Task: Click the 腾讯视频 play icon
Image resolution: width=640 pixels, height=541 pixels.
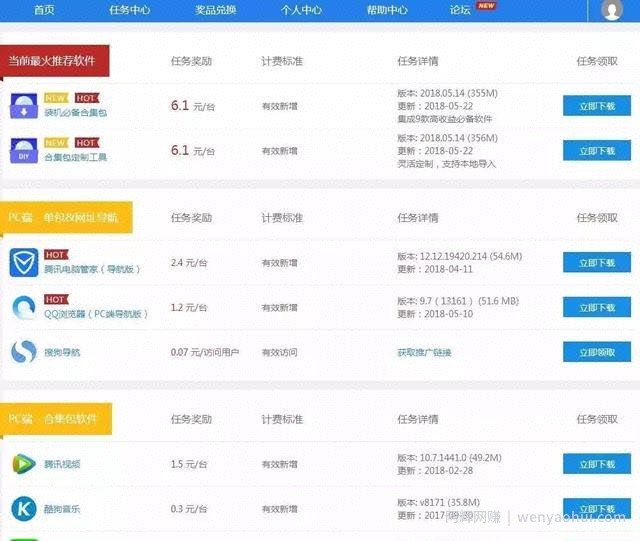Action: (x=24, y=464)
